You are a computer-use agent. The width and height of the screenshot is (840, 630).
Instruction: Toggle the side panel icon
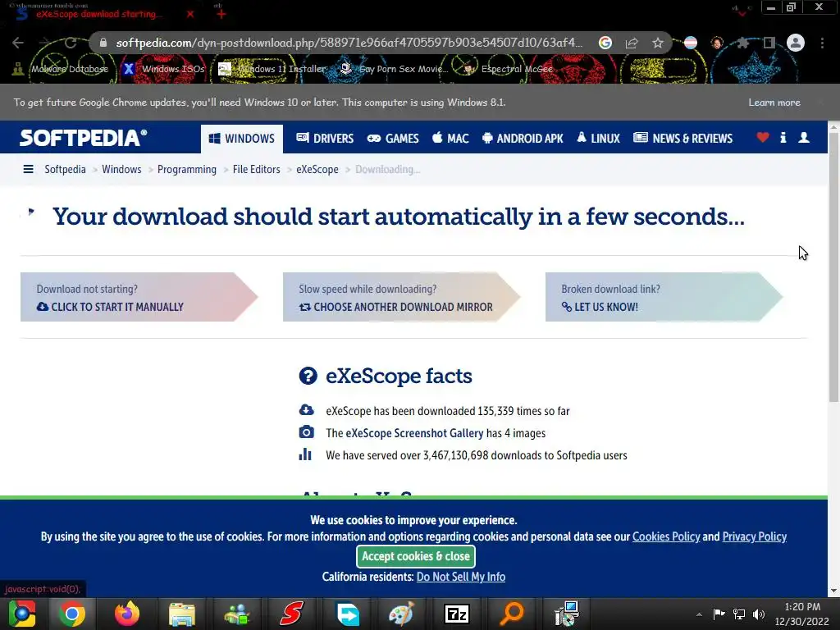pyautogui.click(x=769, y=43)
